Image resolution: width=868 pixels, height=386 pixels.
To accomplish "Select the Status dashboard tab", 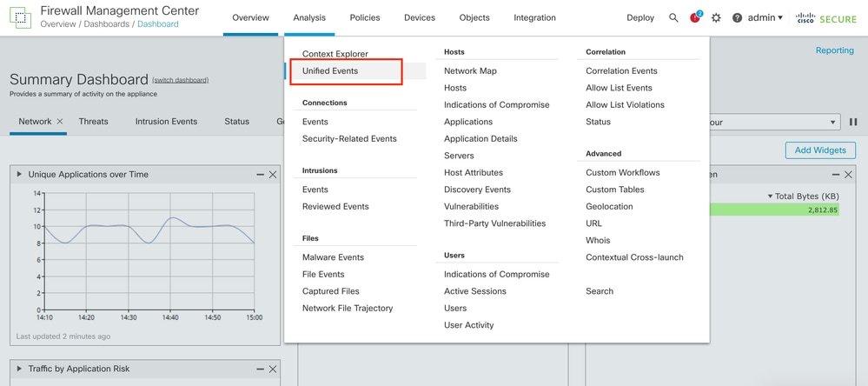I will 237,122.
